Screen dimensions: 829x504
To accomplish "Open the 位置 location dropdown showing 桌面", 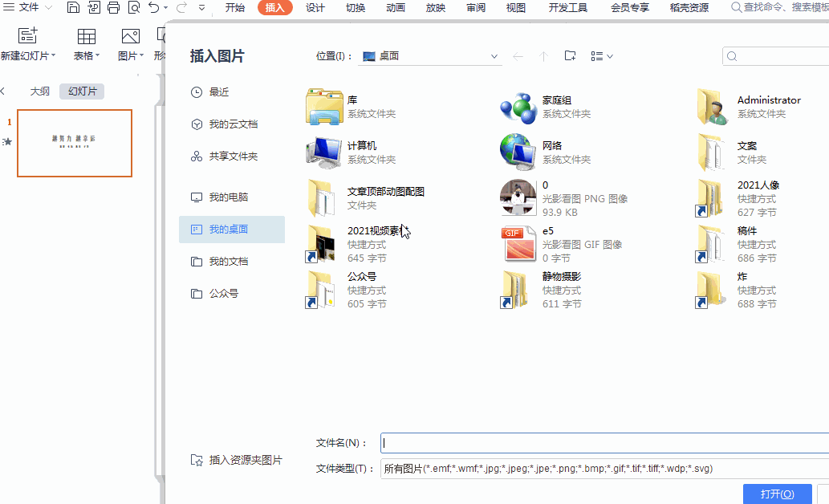I will click(x=430, y=56).
